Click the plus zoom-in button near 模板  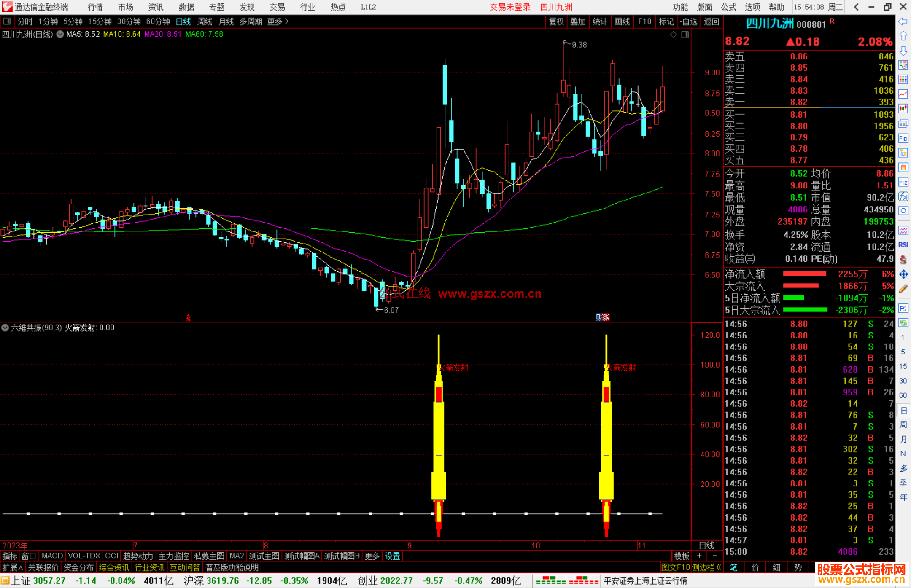point(700,556)
